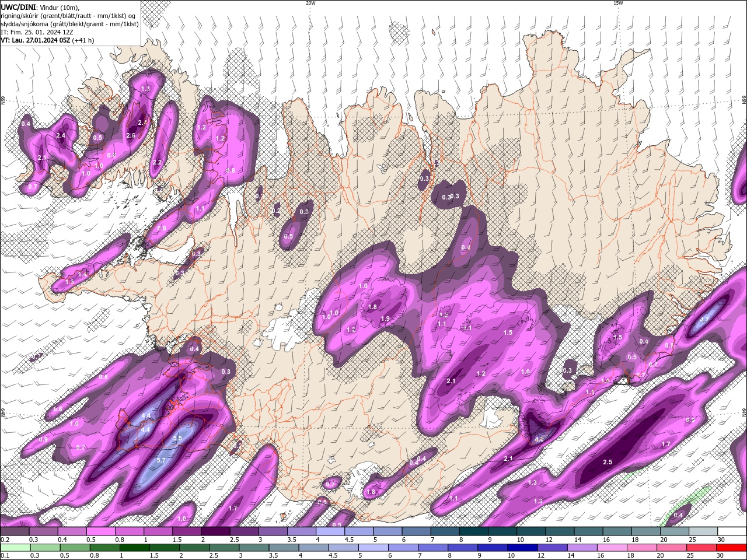Click the 2.5 map value in the southeast offshore band
The image size is (747, 560).
[x=608, y=462]
